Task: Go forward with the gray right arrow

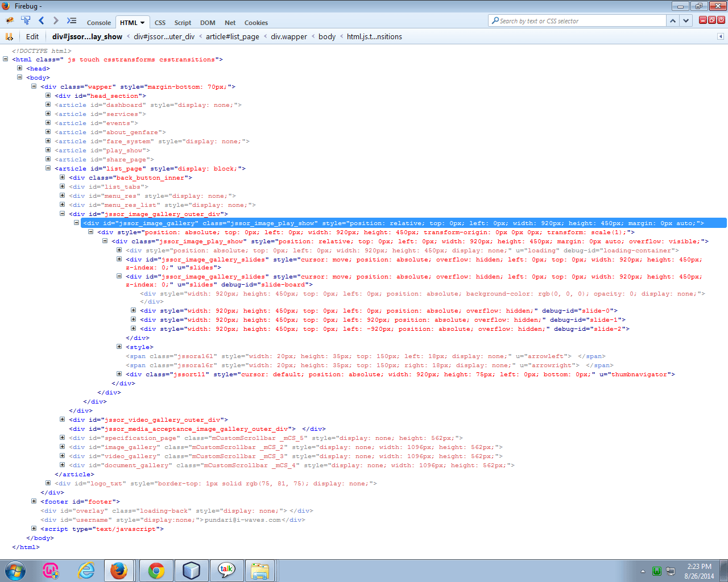Action: pos(56,20)
